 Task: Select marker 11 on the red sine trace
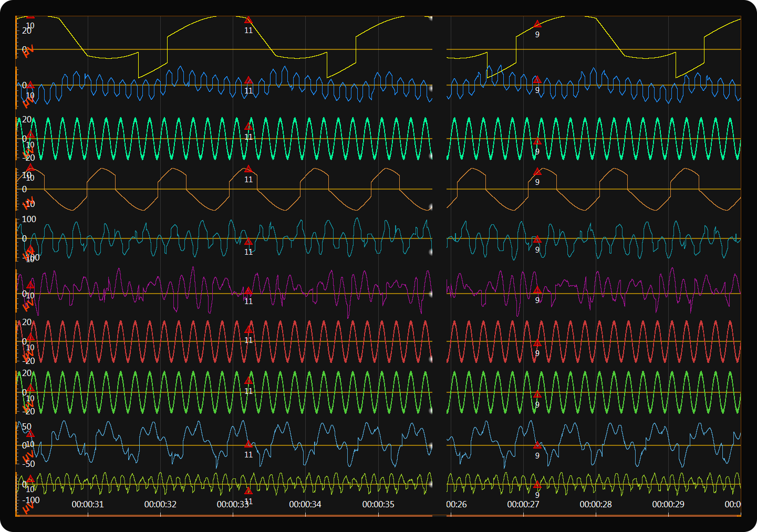(248, 330)
